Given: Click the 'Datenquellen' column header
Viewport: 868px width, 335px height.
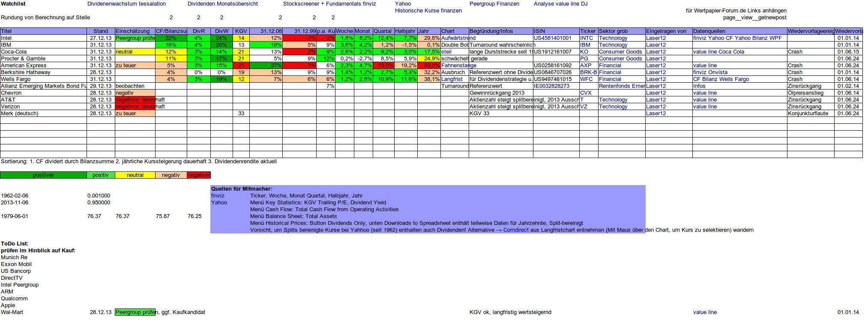Looking at the screenshot, I should [740, 31].
